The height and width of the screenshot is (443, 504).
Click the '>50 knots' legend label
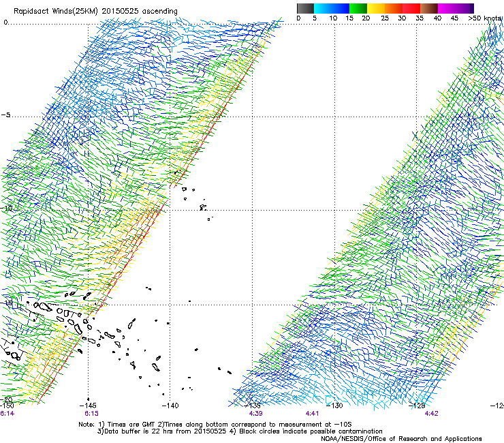tap(485, 18)
